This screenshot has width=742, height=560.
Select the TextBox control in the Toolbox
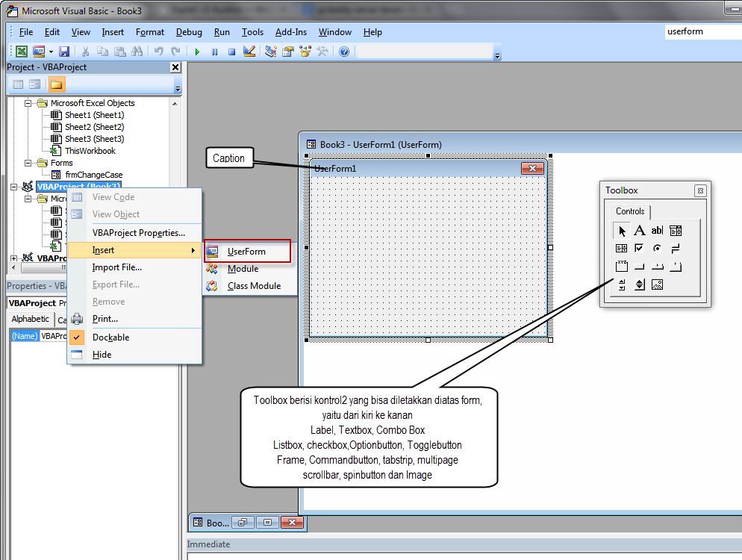657,230
